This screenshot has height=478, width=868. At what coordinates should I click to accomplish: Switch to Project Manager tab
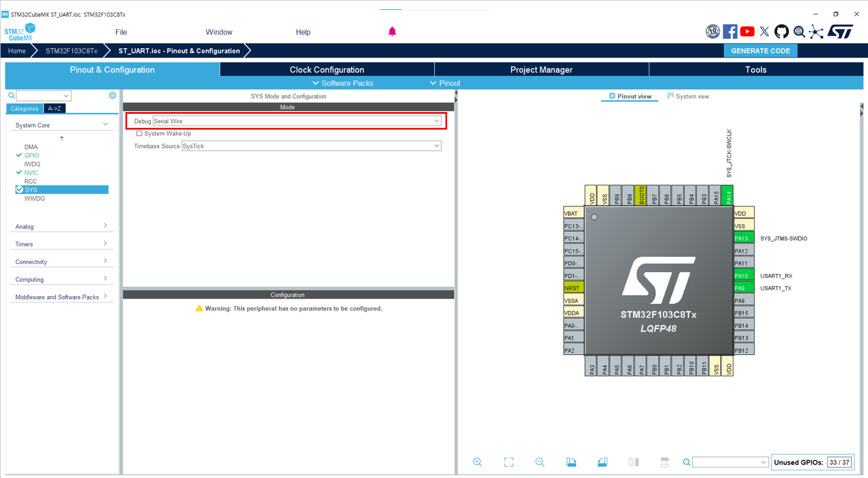point(542,70)
